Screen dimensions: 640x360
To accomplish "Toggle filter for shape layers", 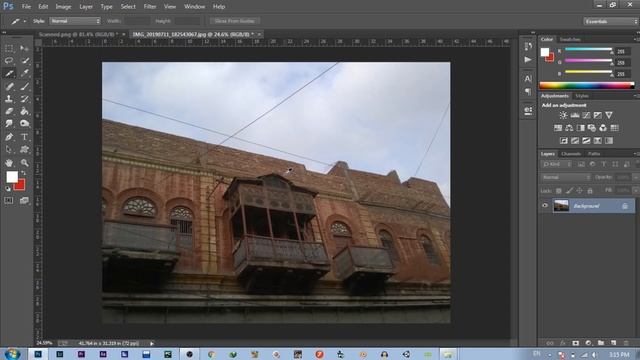I will [615, 164].
